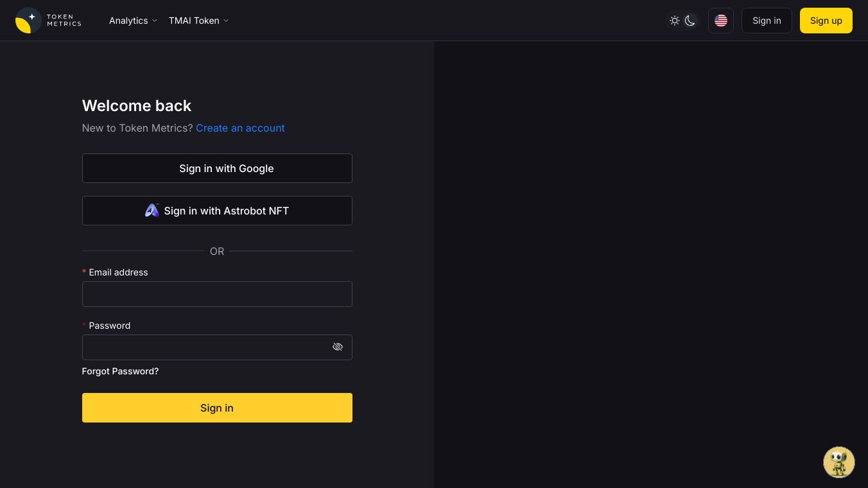Follow the Create an account link
This screenshot has height=488, width=868.
[x=240, y=128]
